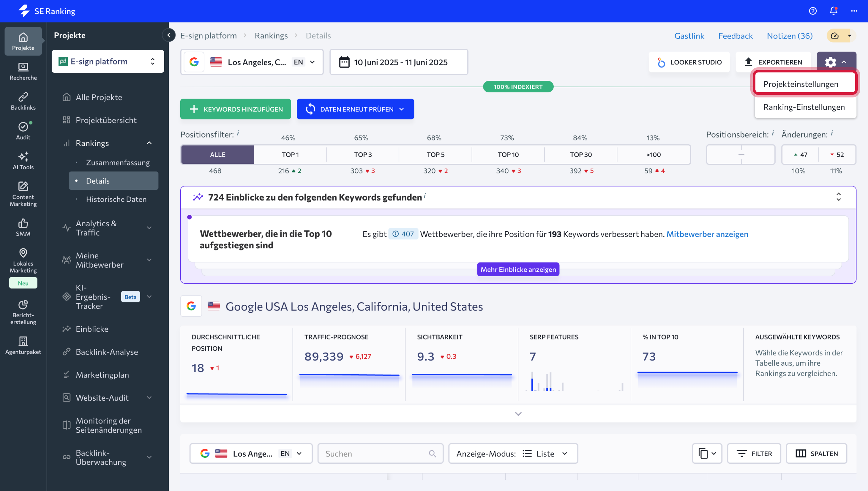868x491 pixels.
Task: Open Zusammenfassung under Rankings
Action: click(x=118, y=162)
